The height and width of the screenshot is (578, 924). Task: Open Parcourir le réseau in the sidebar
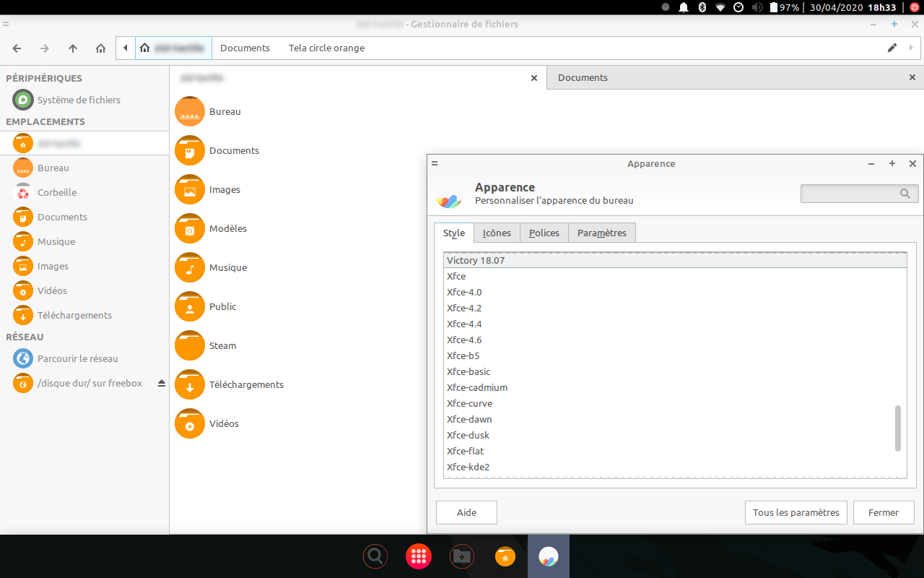click(84, 358)
